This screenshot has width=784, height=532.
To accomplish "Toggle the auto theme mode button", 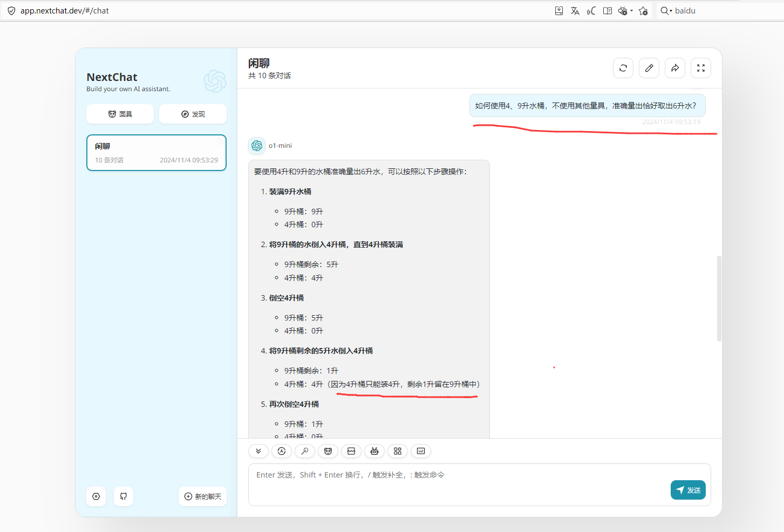I will [x=282, y=451].
